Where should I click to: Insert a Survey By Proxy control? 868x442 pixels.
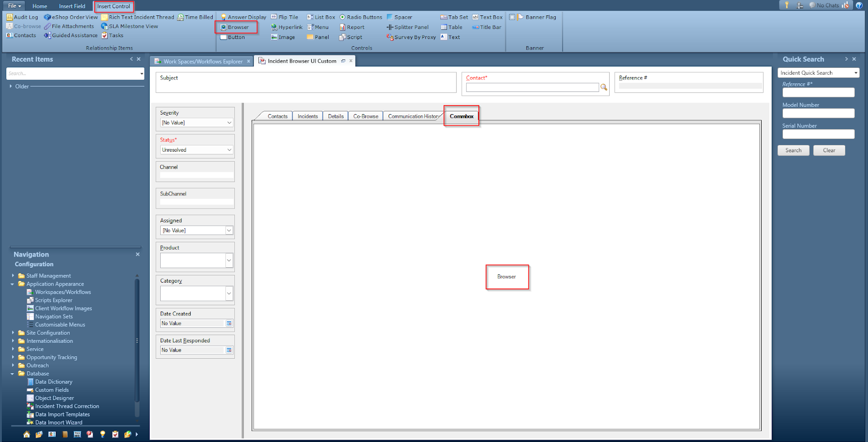coord(411,37)
